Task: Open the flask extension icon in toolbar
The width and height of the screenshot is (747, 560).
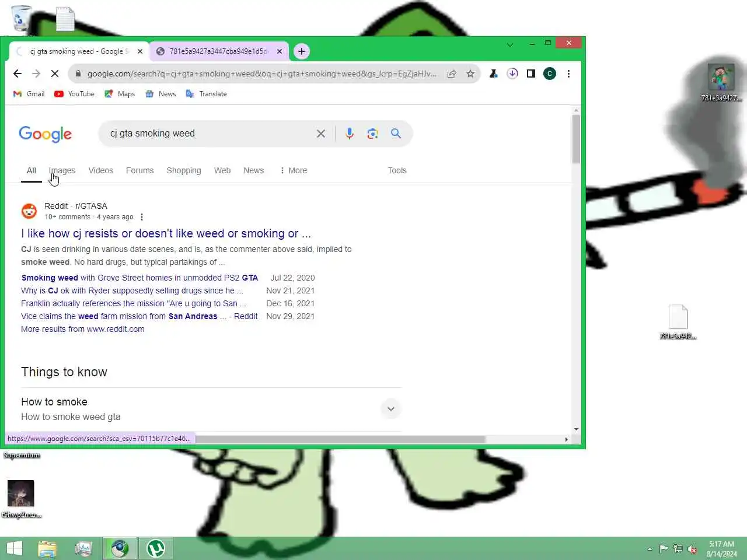Action: point(494,73)
